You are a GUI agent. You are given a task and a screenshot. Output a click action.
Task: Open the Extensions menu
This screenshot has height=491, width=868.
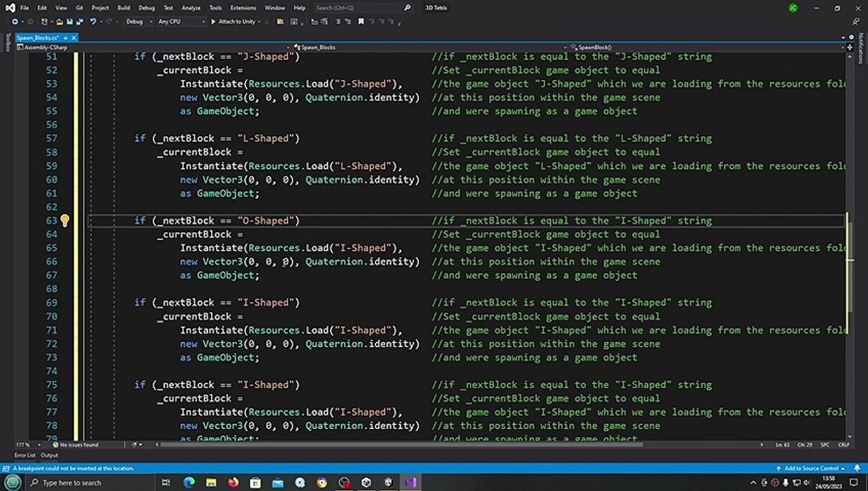pos(243,8)
